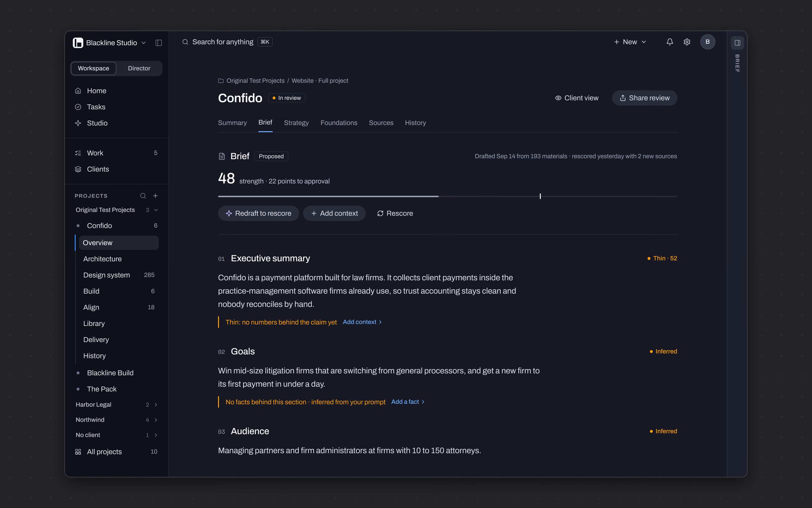Click the Blackline Studio logo icon

click(78, 43)
